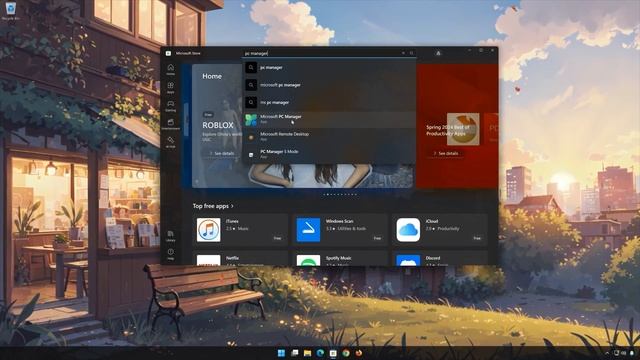Open the Apps section in Store sidebar
Viewport: 640px width, 360px height.
(171, 87)
